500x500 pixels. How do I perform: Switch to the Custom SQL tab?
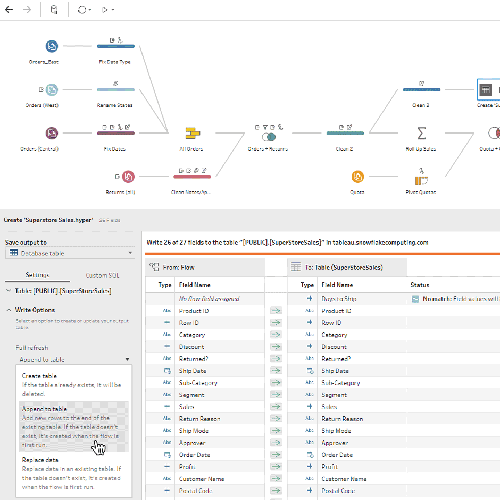click(x=102, y=275)
